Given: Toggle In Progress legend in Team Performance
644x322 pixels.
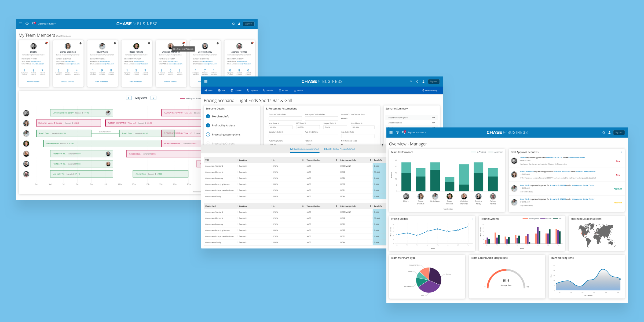Looking at the screenshot, I should pos(478,152).
